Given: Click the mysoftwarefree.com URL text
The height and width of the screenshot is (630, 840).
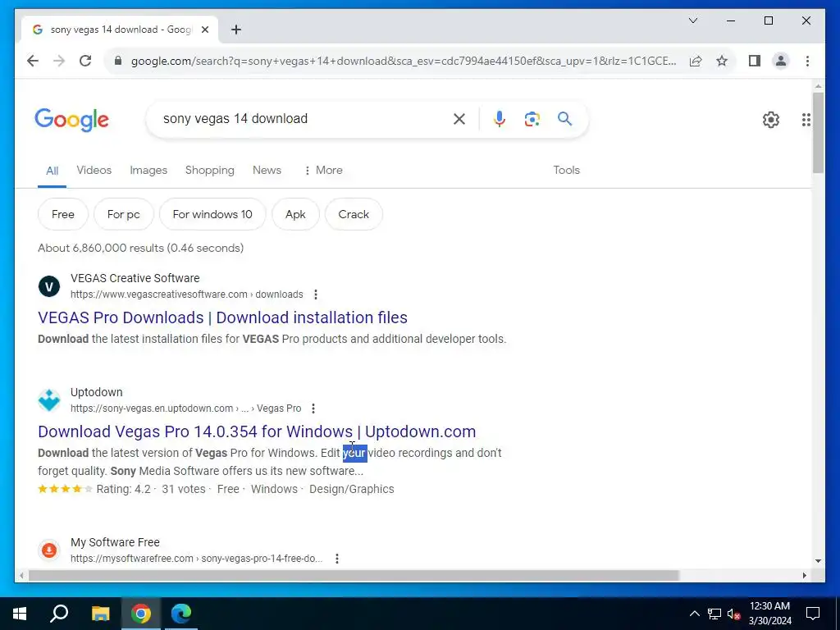Looking at the screenshot, I should [197, 558].
